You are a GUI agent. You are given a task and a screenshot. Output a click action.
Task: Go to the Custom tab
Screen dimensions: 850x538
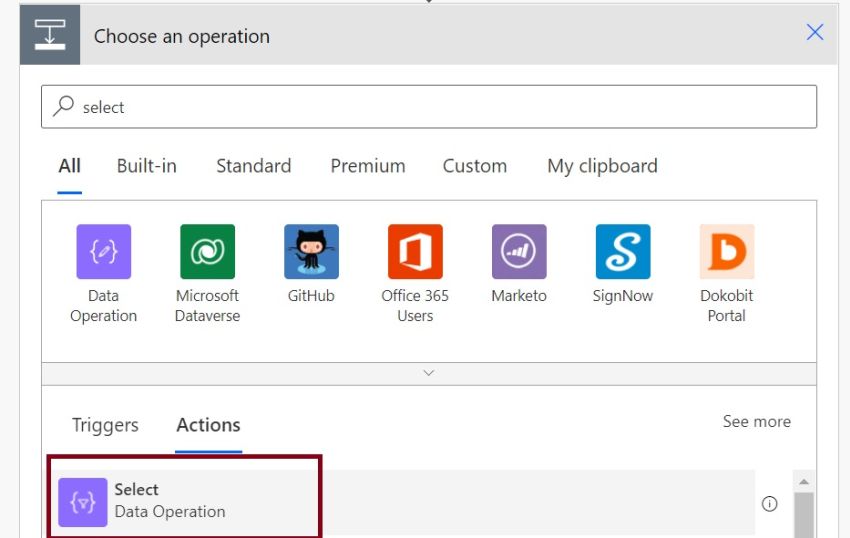(475, 166)
